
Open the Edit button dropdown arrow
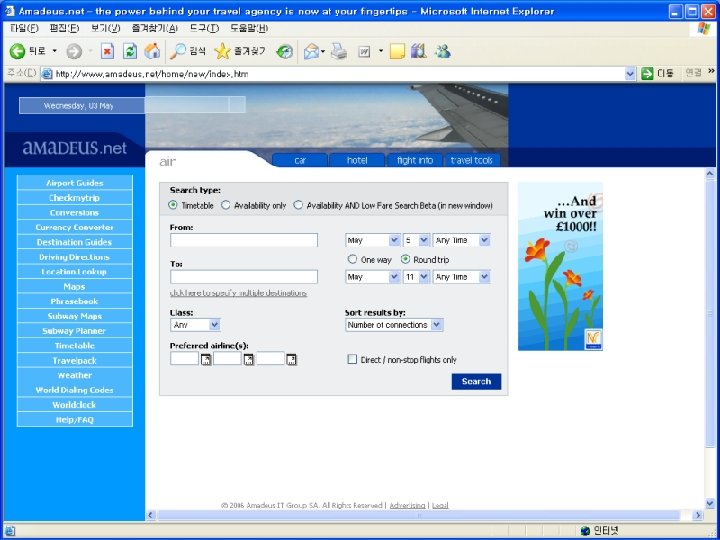381,51
